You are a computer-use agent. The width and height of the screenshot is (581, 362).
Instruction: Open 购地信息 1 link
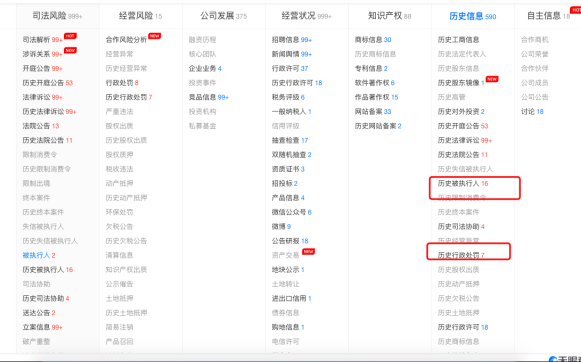[x=288, y=327]
